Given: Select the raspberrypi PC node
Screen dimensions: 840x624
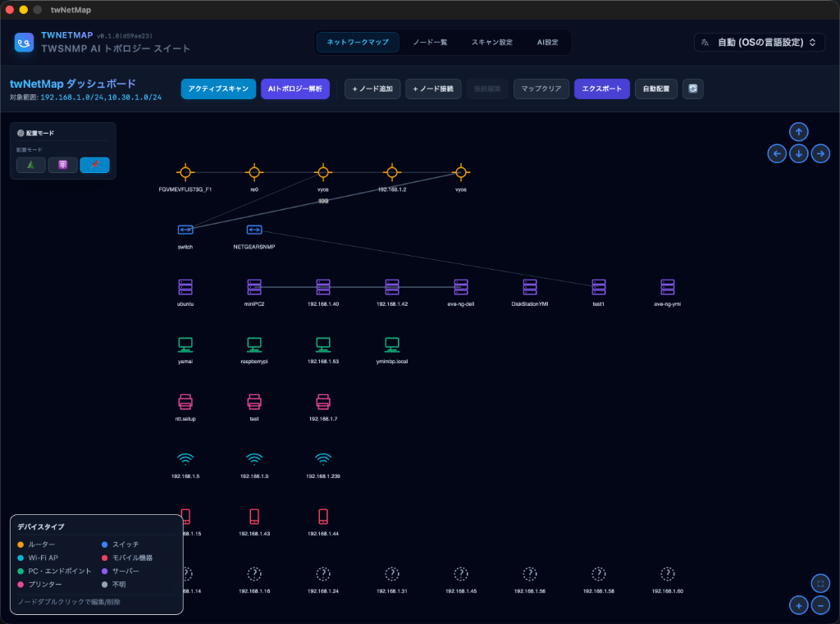Looking at the screenshot, I should (254, 344).
